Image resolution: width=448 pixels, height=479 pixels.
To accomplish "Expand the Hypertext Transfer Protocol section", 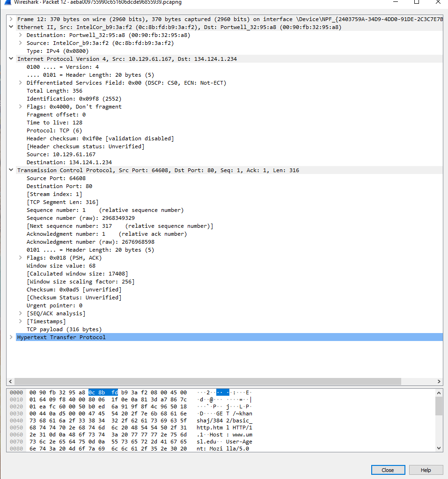I will coord(10,337).
